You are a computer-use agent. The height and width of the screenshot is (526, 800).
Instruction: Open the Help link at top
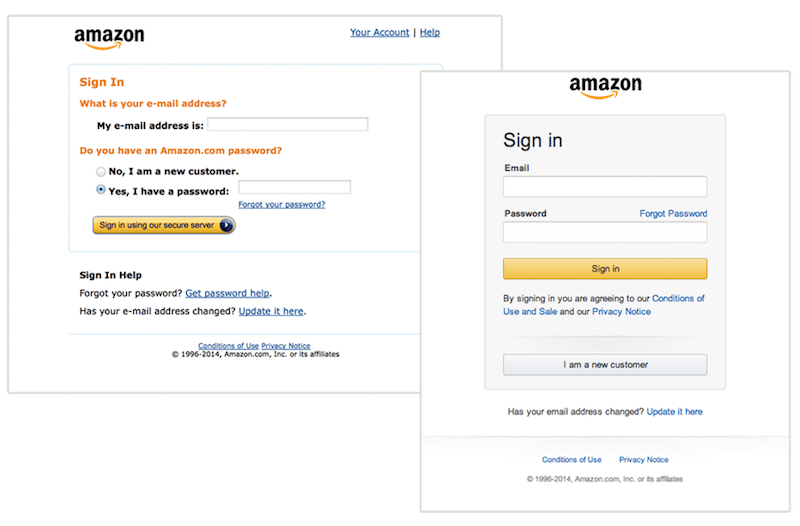click(x=430, y=33)
